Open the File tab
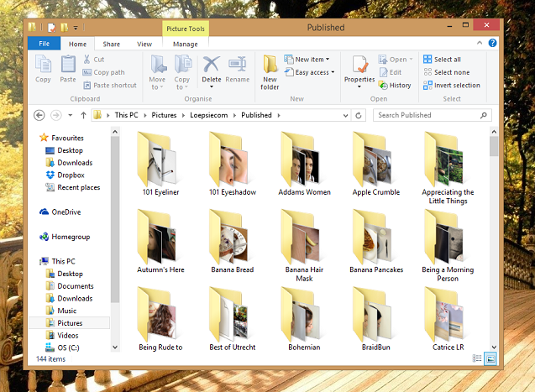The image size is (535, 392). tap(44, 44)
